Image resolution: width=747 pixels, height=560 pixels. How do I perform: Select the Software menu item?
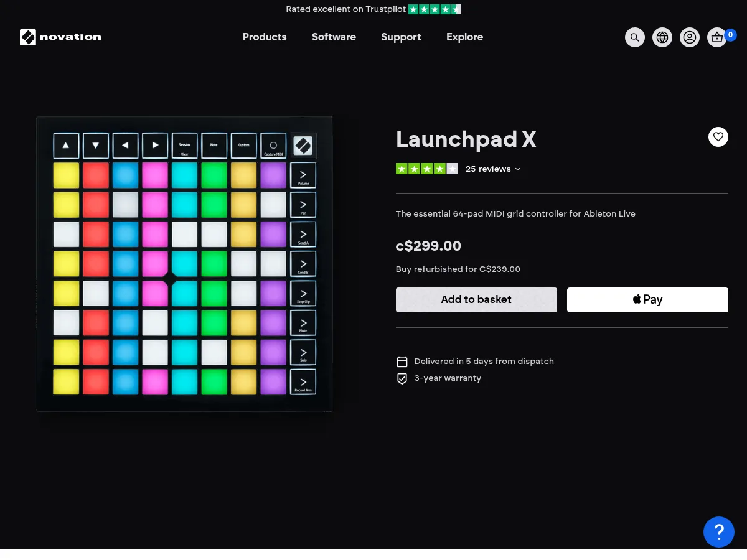[x=334, y=37]
